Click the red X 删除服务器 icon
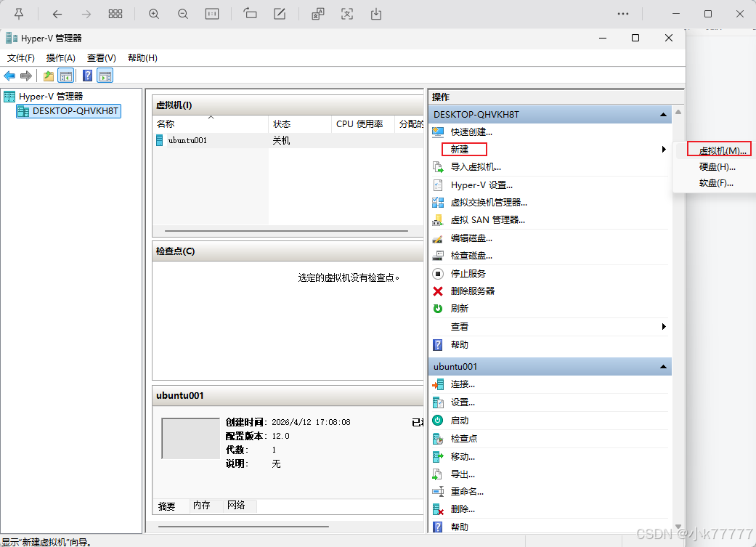This screenshot has height=547, width=756. click(x=438, y=291)
